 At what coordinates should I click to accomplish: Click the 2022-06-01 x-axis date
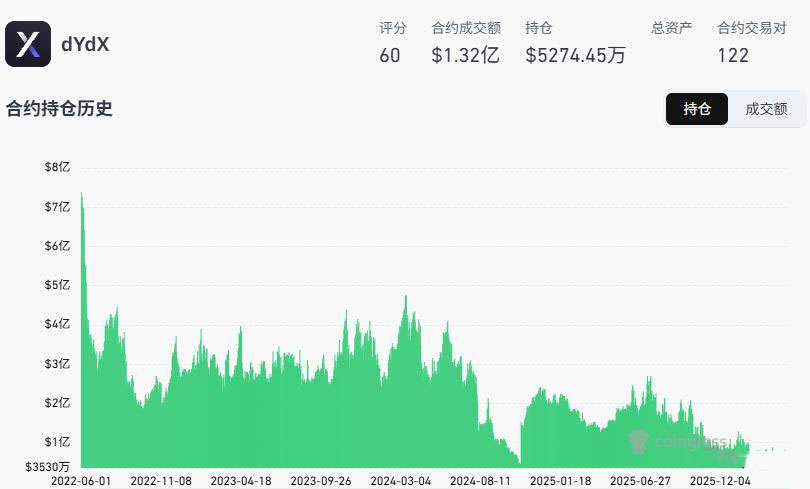81,481
